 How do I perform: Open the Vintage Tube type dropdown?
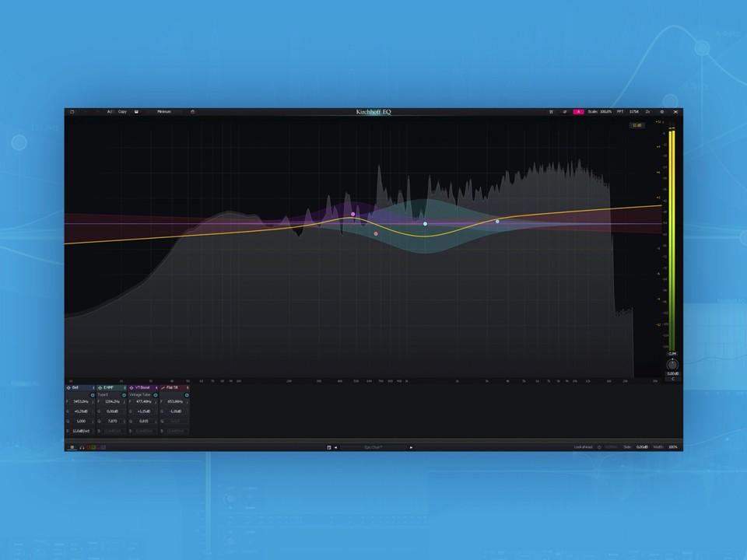point(140,395)
